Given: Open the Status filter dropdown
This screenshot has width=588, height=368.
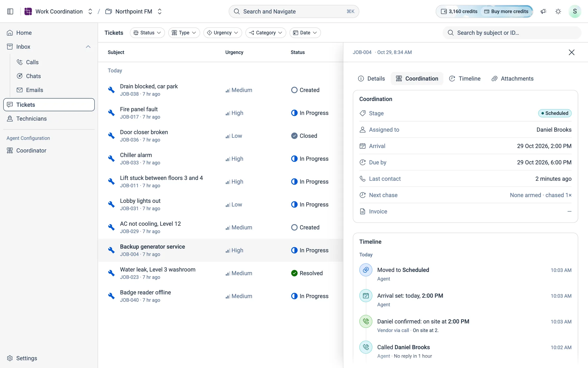Looking at the screenshot, I should (147, 33).
